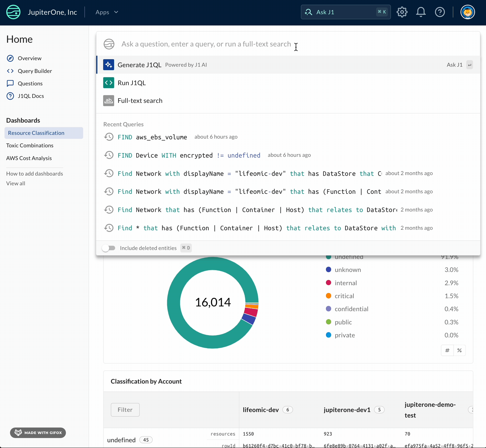486x448 pixels.
Task: Switch chart to number display (#)
Action: tap(447, 350)
